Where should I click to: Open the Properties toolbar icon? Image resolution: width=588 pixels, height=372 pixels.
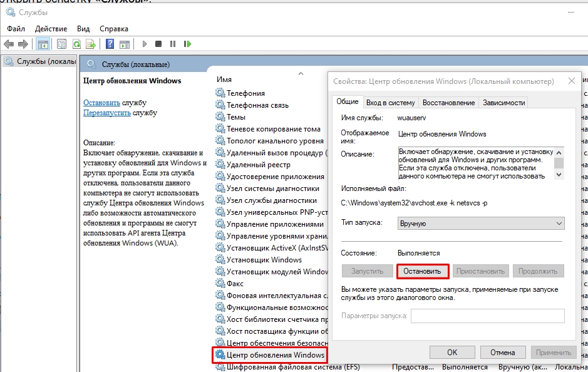tap(61, 44)
